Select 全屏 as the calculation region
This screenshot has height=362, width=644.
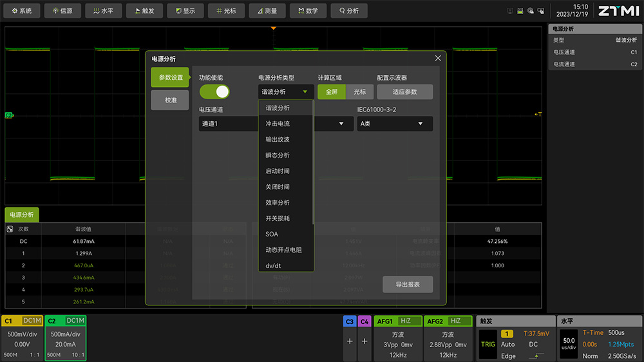coord(332,91)
